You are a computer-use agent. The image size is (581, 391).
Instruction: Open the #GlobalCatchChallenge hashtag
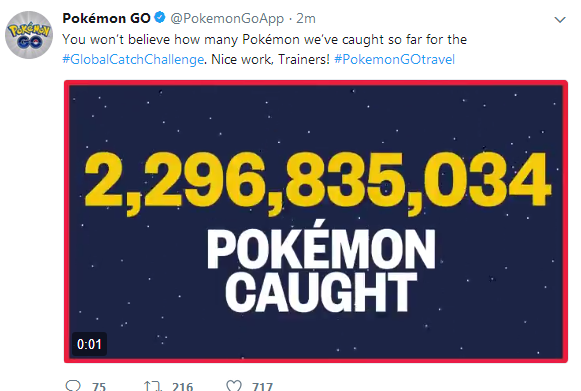(133, 59)
